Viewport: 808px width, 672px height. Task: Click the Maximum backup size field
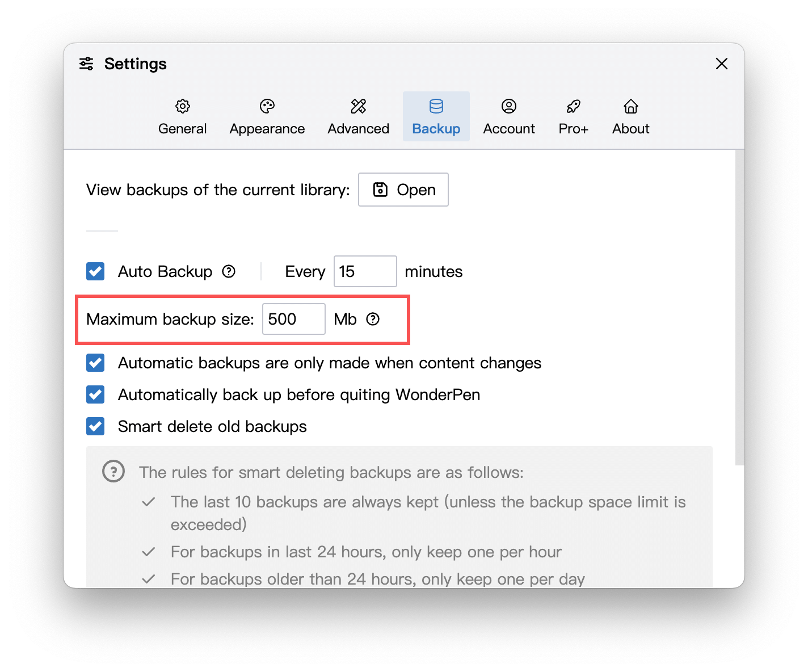point(294,319)
